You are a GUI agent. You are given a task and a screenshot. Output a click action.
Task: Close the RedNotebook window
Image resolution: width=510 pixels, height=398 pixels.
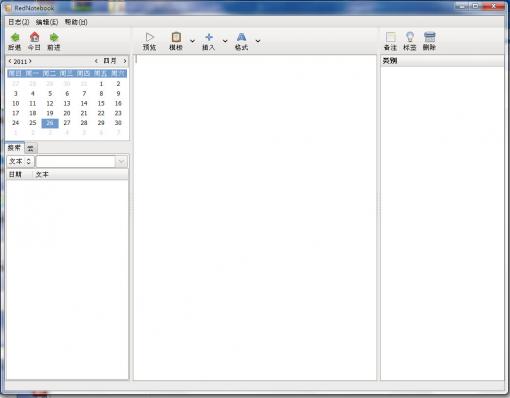pyautogui.click(x=493, y=6)
